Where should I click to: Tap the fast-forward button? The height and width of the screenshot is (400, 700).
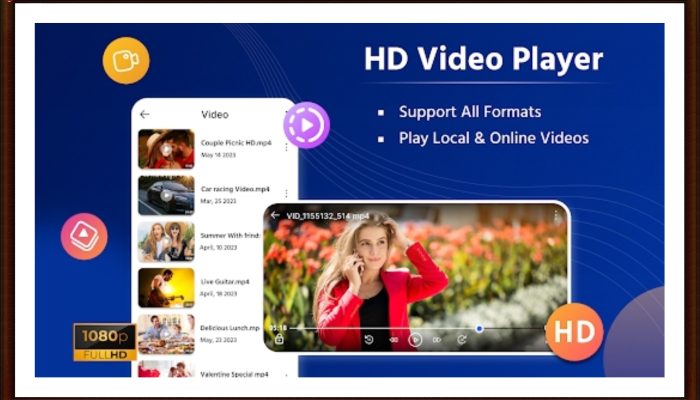pos(437,340)
